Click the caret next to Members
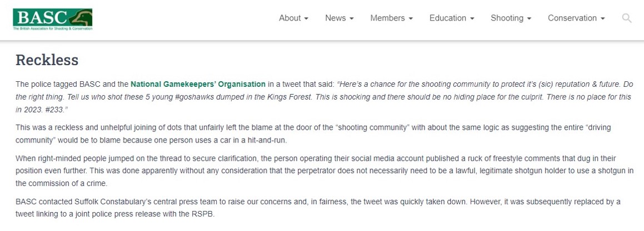The height and width of the screenshot is (231, 644). tap(411, 19)
